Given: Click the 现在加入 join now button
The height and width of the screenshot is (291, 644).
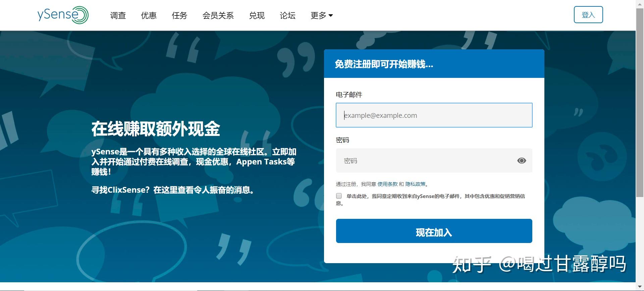Looking at the screenshot, I should pos(434,231).
